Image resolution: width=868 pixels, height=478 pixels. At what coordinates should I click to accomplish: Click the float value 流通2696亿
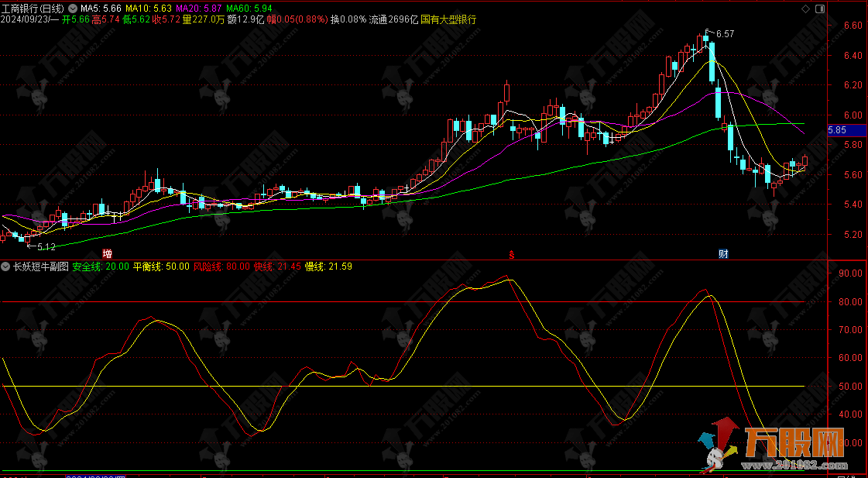(393, 19)
